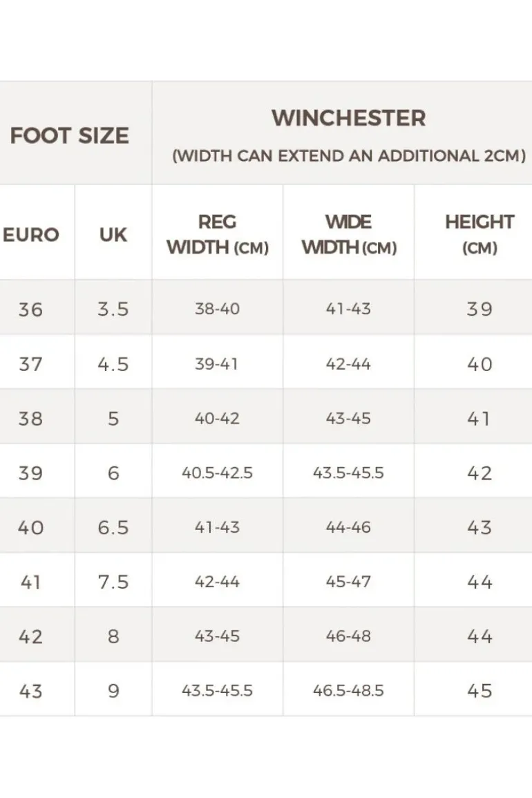
Task: Click EURO size 40 cell
Action: point(30,527)
